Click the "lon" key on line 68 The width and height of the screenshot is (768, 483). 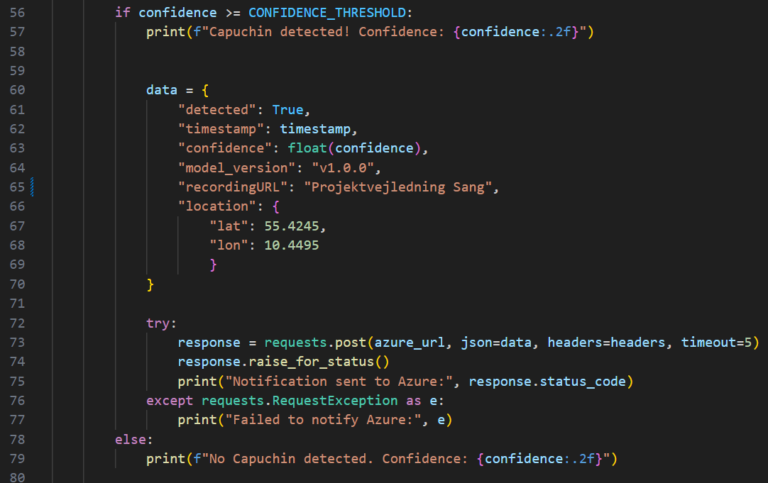point(229,245)
